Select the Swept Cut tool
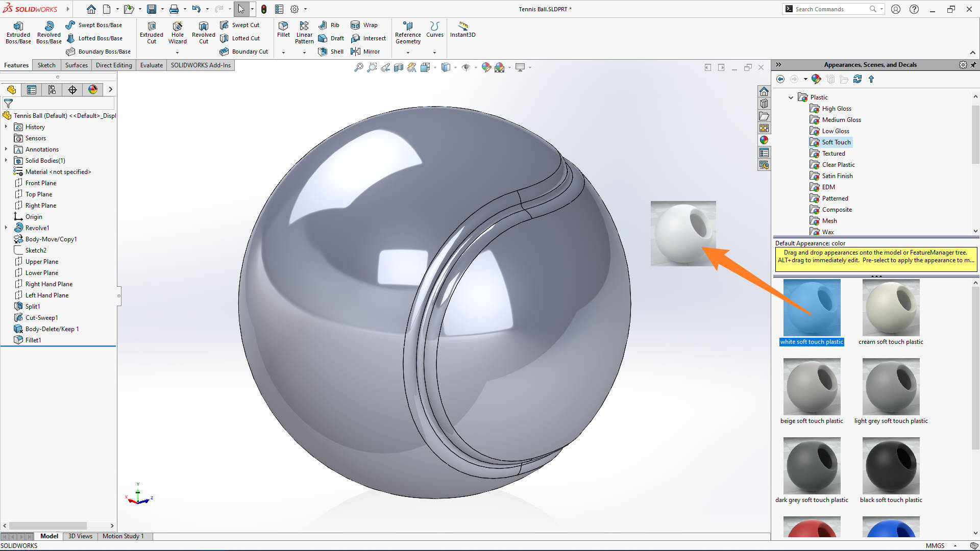 tap(240, 24)
